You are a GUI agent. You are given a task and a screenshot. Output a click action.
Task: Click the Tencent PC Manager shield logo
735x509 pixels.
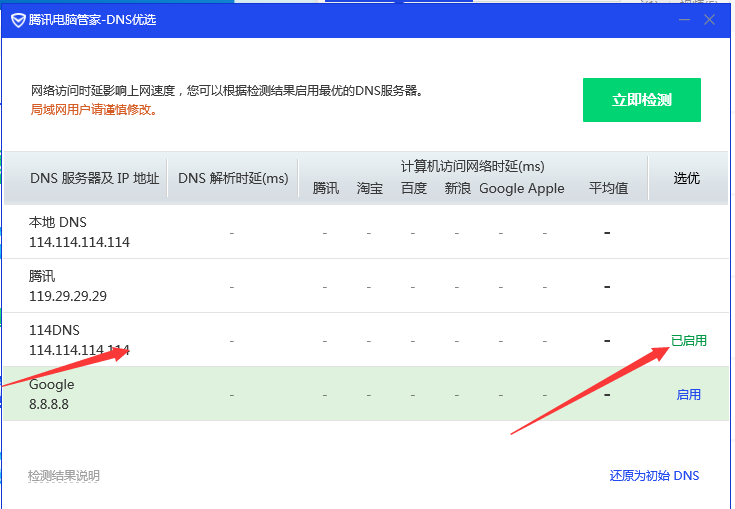pyautogui.click(x=18, y=20)
